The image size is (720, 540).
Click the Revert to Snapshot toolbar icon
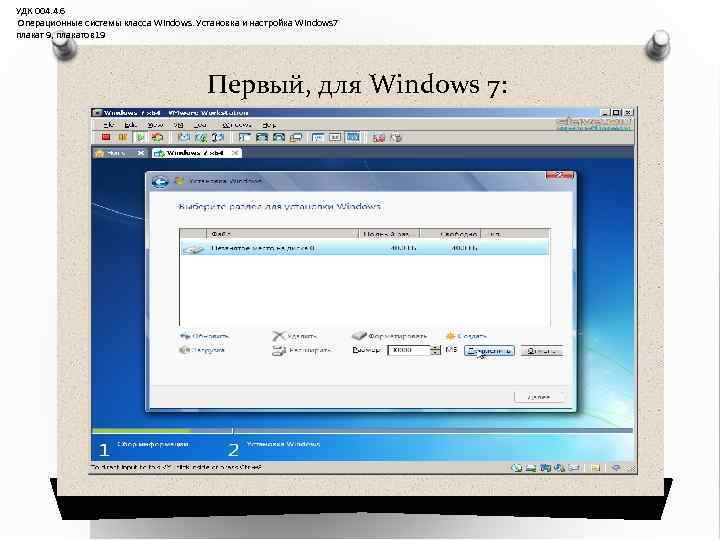(x=201, y=137)
